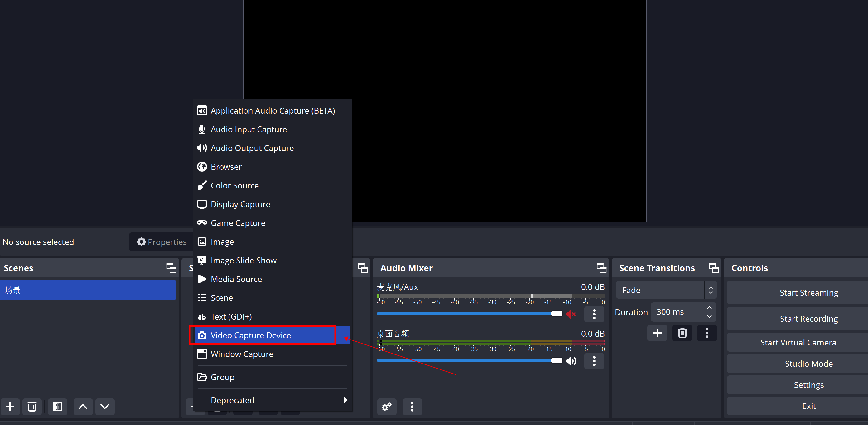Viewport: 868px width, 425px height.
Task: Choose Display Capture in the source menu
Action: (240, 204)
